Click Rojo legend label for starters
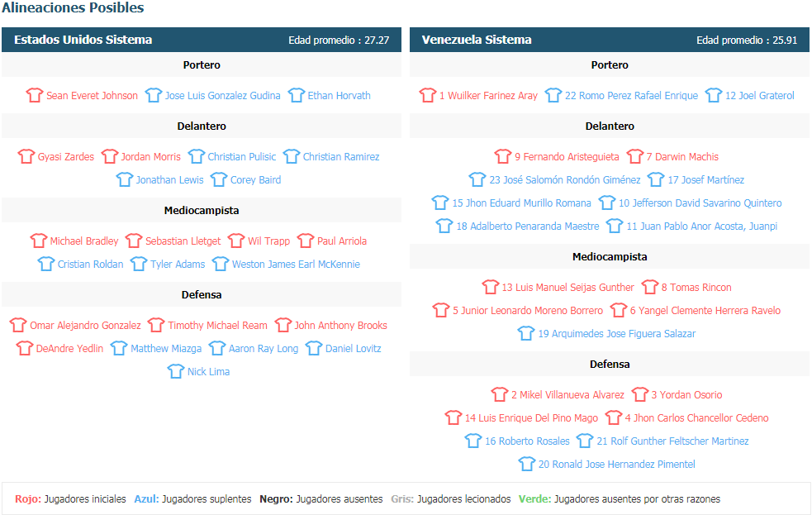The width and height of the screenshot is (812, 515). click(28, 498)
